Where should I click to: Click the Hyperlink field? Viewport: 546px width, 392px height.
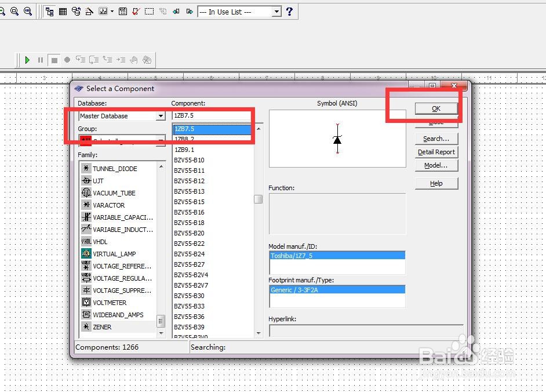point(366,331)
